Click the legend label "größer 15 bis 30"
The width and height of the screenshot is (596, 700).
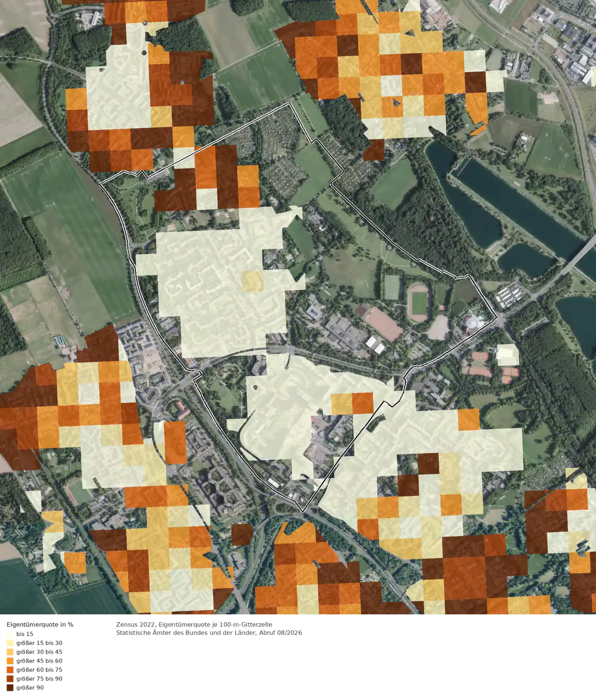pyautogui.click(x=40, y=643)
